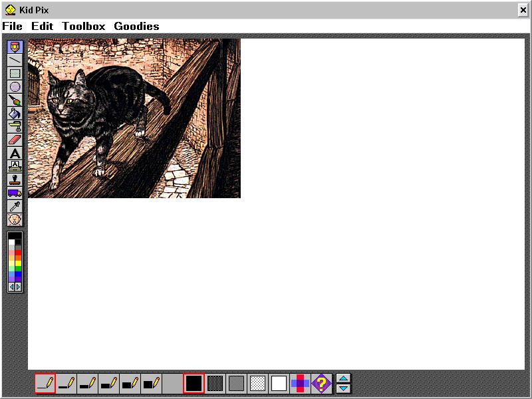Select the light dotted pattern
Image resolution: width=532 pixels, height=399 pixels.
click(x=257, y=384)
